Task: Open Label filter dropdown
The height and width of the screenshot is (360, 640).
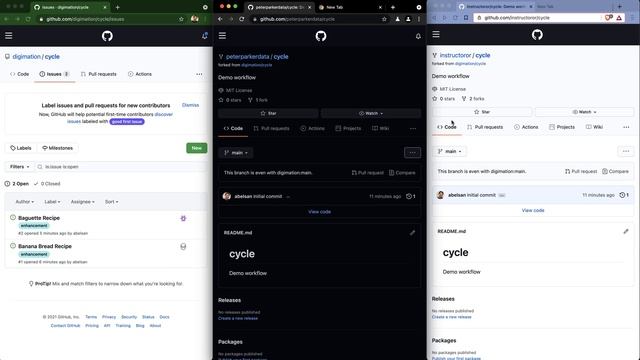Action: point(52,202)
